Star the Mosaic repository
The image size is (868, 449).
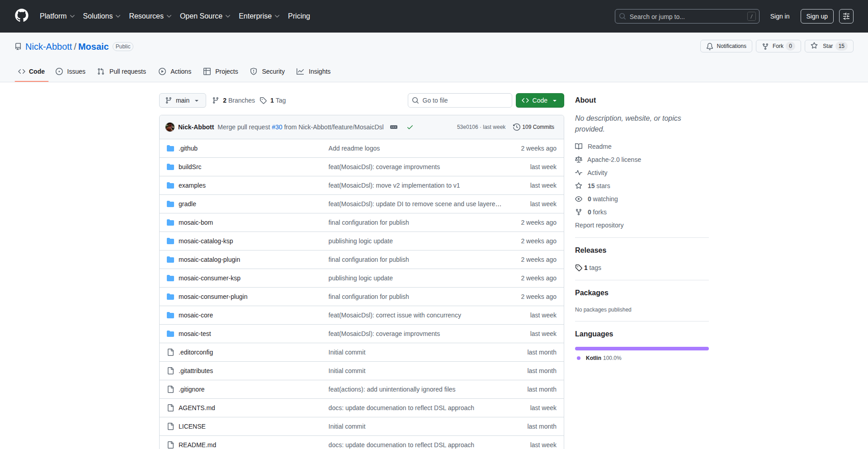pyautogui.click(x=829, y=46)
